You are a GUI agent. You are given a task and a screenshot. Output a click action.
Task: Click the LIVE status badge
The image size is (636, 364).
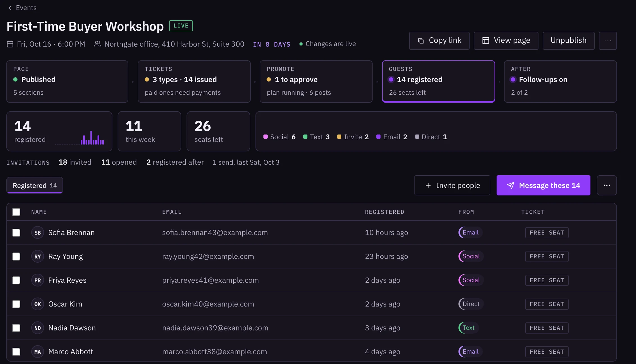pos(181,26)
